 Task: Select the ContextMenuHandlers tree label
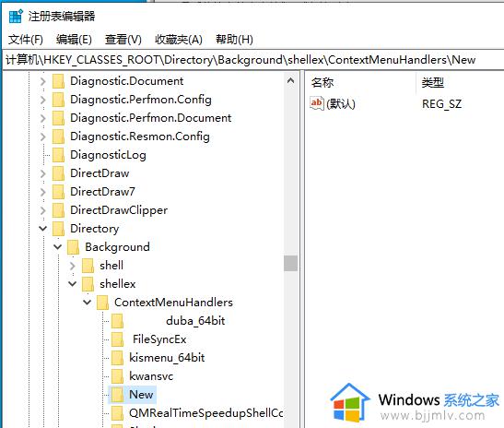(x=173, y=303)
